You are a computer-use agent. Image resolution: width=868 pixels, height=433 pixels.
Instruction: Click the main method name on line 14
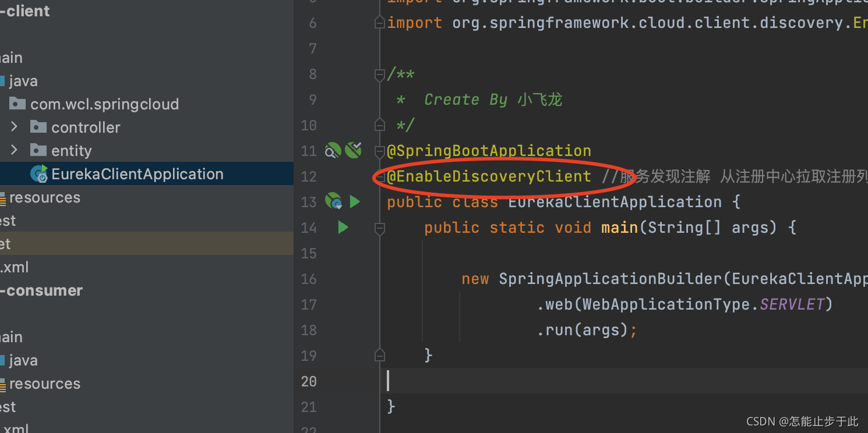619,228
